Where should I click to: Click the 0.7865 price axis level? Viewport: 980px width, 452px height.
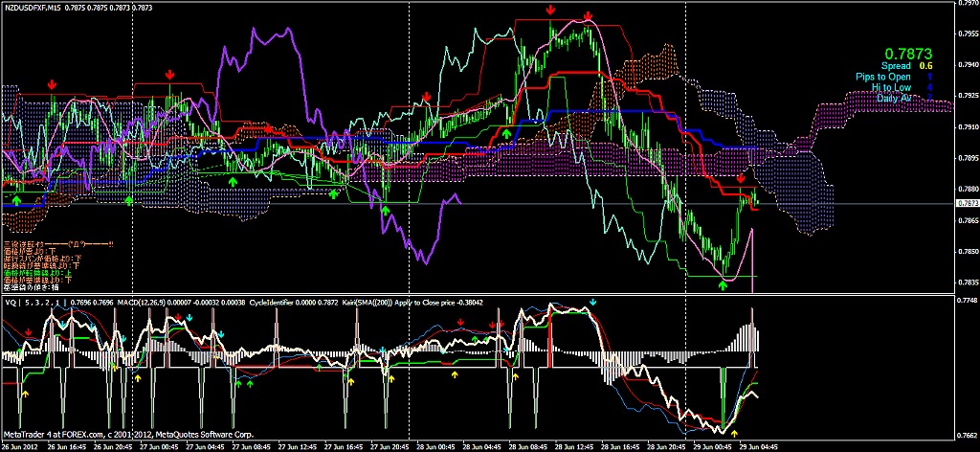[968, 220]
